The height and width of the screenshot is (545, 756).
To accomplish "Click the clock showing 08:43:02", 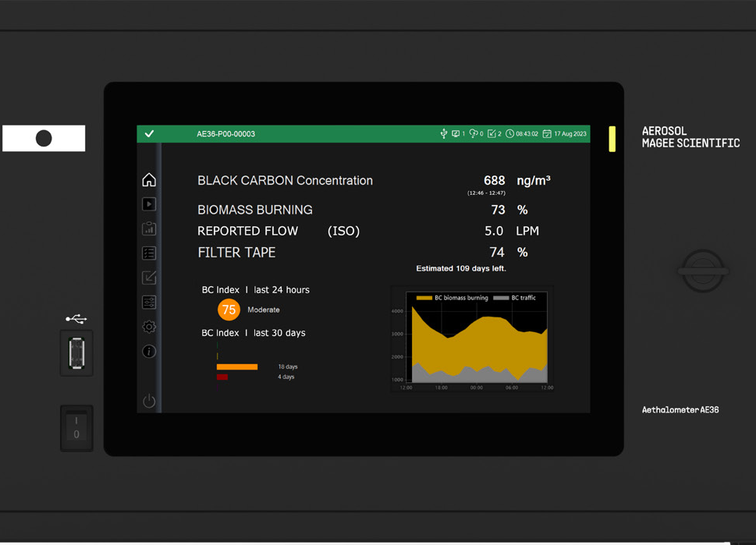I will click(x=522, y=134).
